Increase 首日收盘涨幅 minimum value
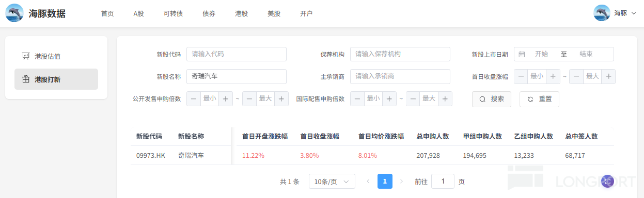Viewport: 644px width, 198px height. pos(553,76)
